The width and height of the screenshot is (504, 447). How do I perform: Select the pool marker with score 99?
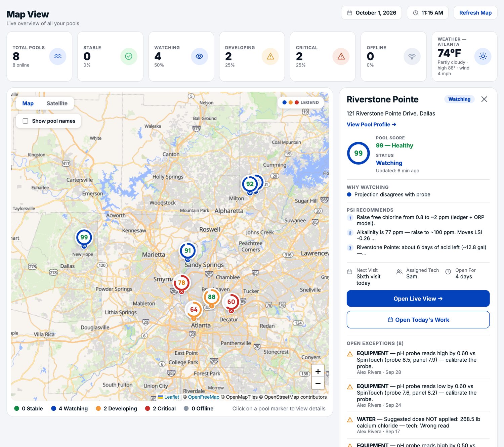(x=84, y=237)
